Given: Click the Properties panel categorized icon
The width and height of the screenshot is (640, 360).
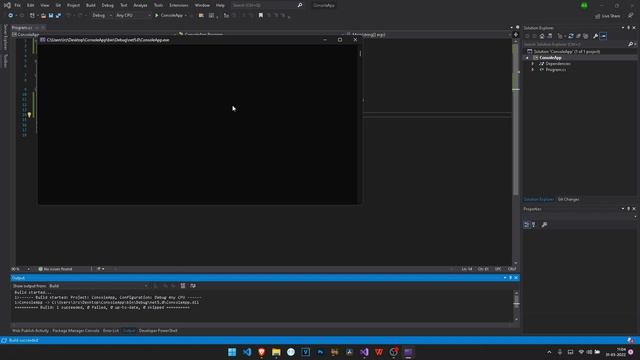Looking at the screenshot, I should pyautogui.click(x=527, y=225).
